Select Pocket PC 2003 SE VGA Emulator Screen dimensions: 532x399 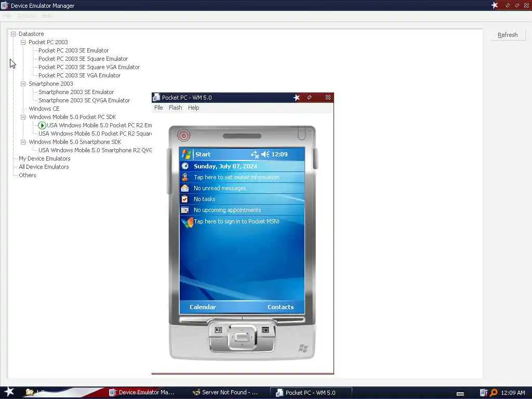[79, 75]
